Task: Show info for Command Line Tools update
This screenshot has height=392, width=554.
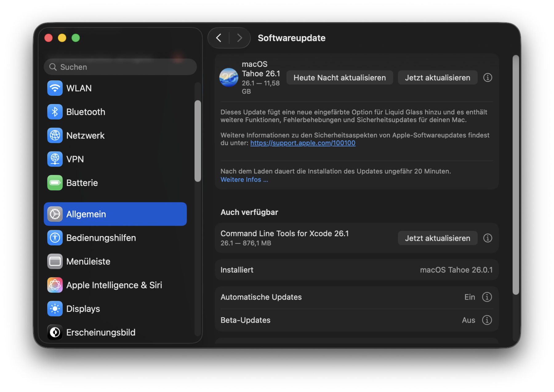Action: 488,238
